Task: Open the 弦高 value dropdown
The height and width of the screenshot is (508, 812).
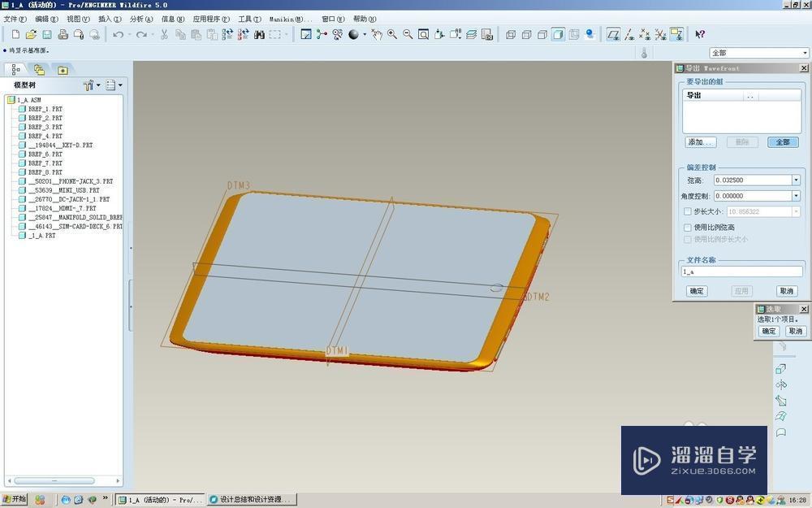Action: pos(796,180)
